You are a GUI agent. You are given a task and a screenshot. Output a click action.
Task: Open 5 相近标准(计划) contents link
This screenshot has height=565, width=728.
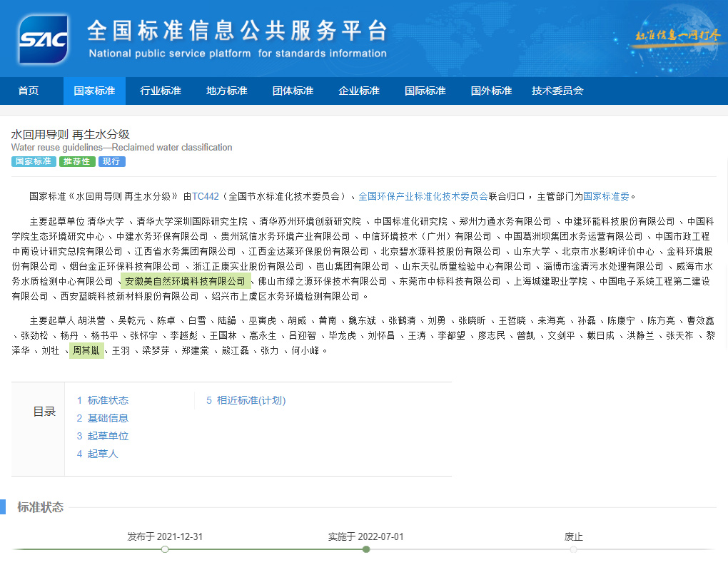[x=246, y=400]
